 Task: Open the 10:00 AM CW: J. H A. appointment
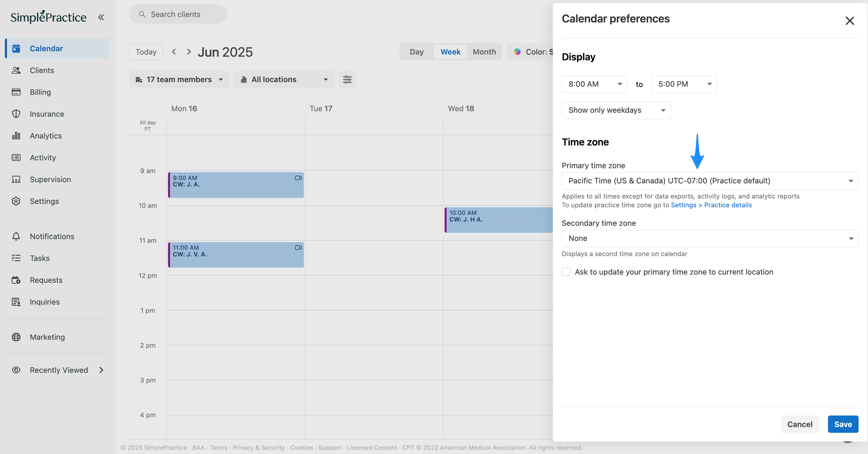[x=499, y=220]
